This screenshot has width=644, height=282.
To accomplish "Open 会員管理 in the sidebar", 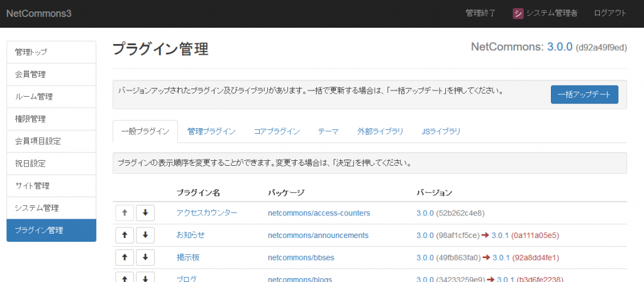I will coord(51,75).
